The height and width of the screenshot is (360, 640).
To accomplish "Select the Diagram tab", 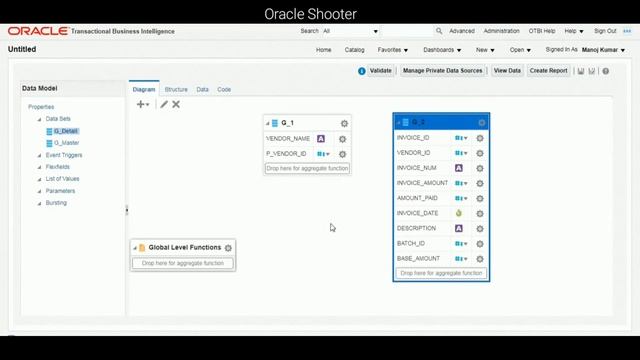I will [x=144, y=89].
